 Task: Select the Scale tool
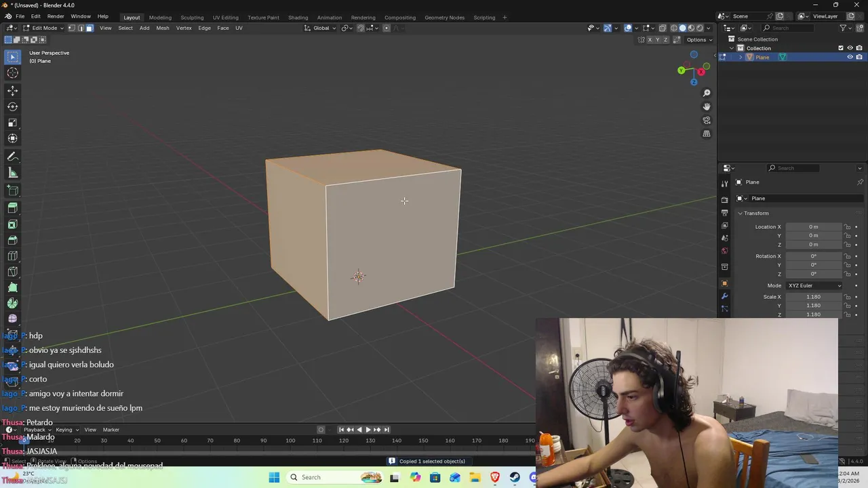[x=12, y=123]
